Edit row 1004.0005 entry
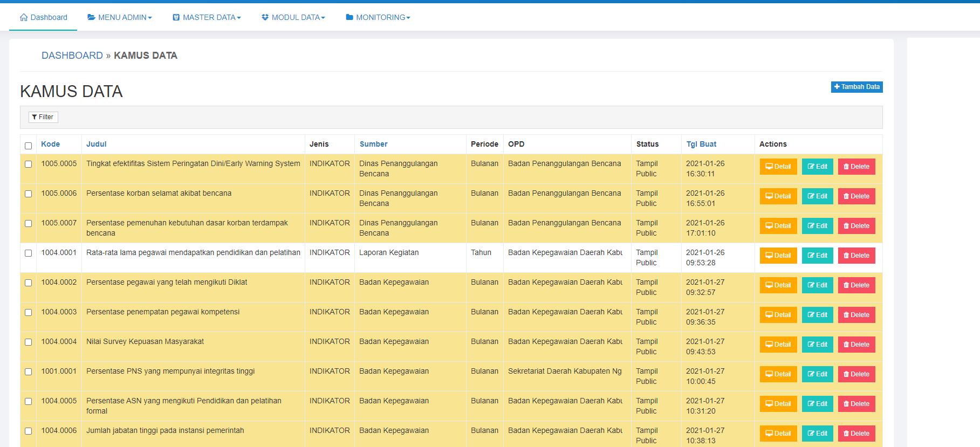Image resolution: width=980 pixels, height=447 pixels. coord(818,404)
